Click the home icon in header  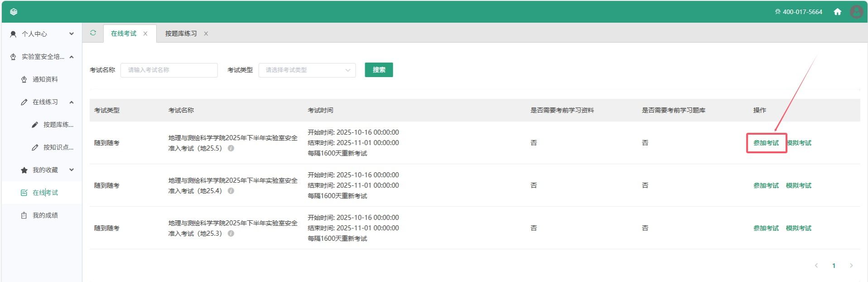coord(837,12)
